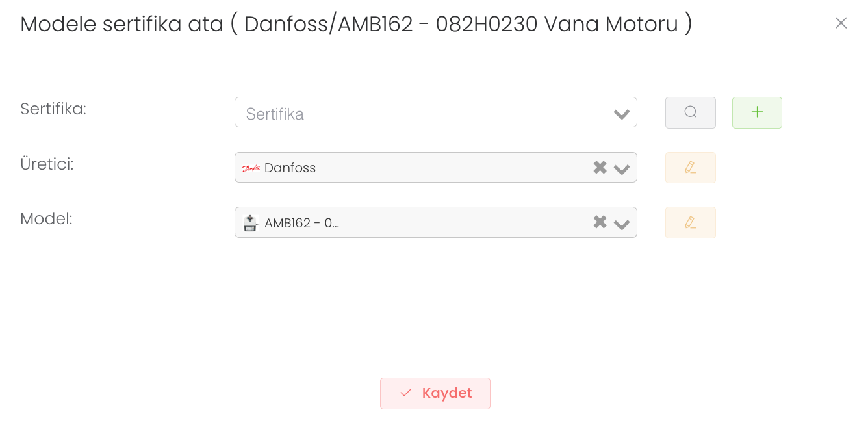The width and height of the screenshot is (868, 438).
Task: Clear the Danfoss selection with its X
Action: tap(600, 168)
